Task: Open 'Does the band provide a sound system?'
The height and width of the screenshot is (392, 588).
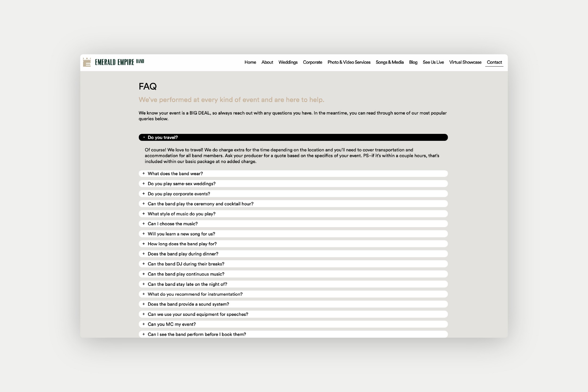Action: tap(188, 304)
